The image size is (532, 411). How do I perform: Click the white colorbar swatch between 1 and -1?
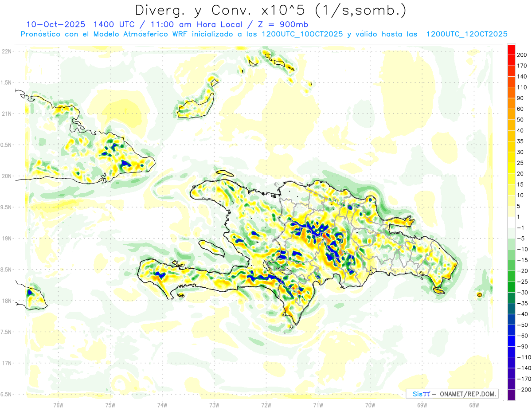(511, 222)
